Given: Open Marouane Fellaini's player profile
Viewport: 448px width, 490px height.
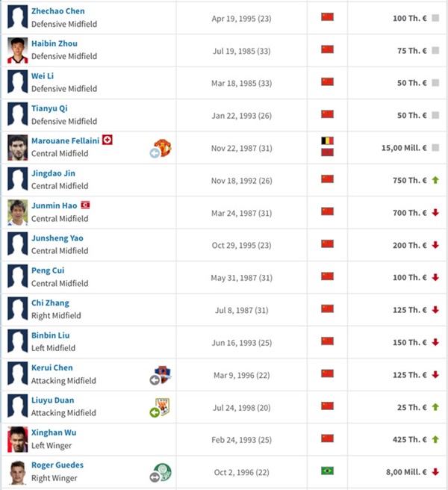Looking at the screenshot, I should tap(66, 141).
